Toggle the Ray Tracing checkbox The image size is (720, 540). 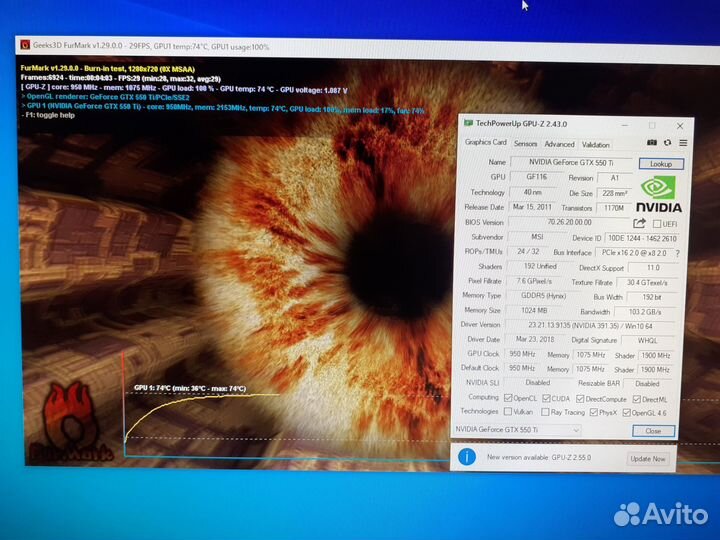click(x=545, y=412)
